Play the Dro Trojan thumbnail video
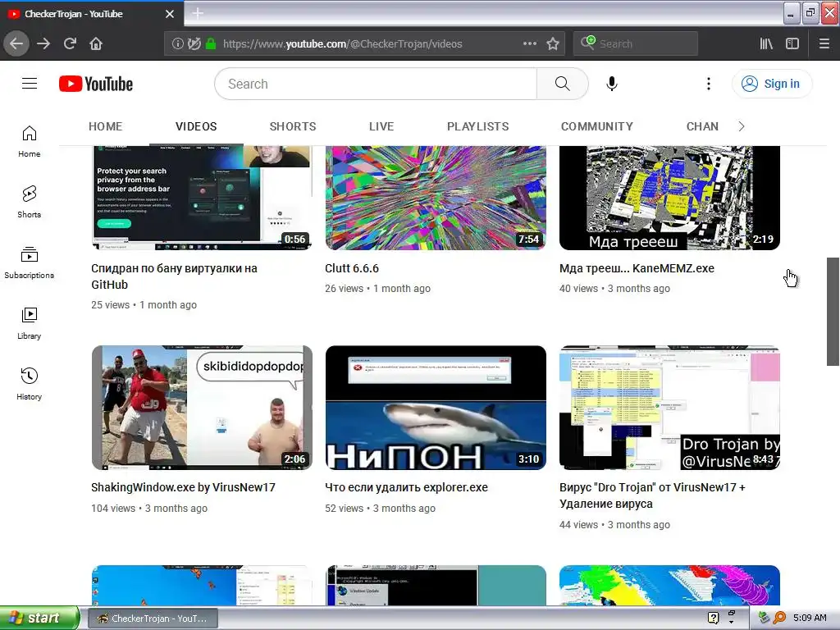This screenshot has width=840, height=630. pyautogui.click(x=669, y=408)
